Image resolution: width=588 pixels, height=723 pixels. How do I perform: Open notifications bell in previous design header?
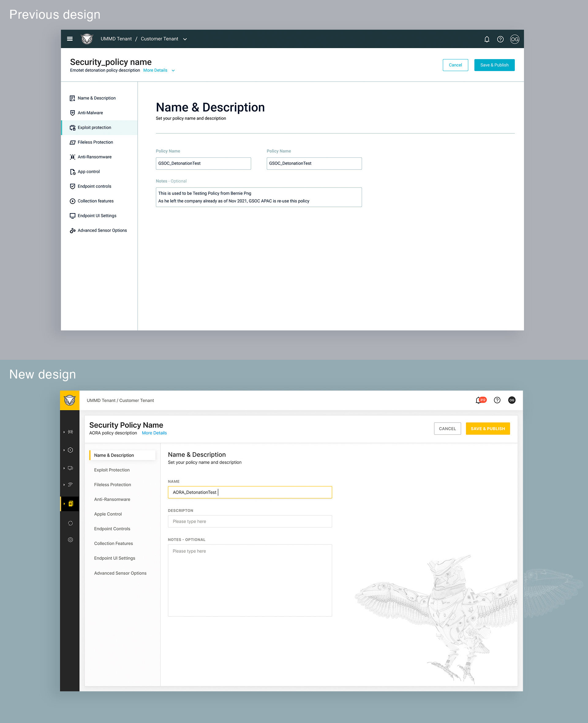[x=487, y=39]
